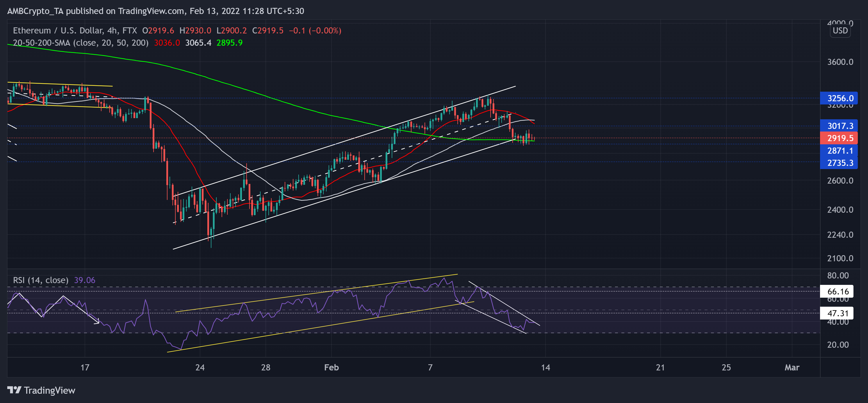
Task: Click the 2871.1 price level label
Action: [839, 150]
